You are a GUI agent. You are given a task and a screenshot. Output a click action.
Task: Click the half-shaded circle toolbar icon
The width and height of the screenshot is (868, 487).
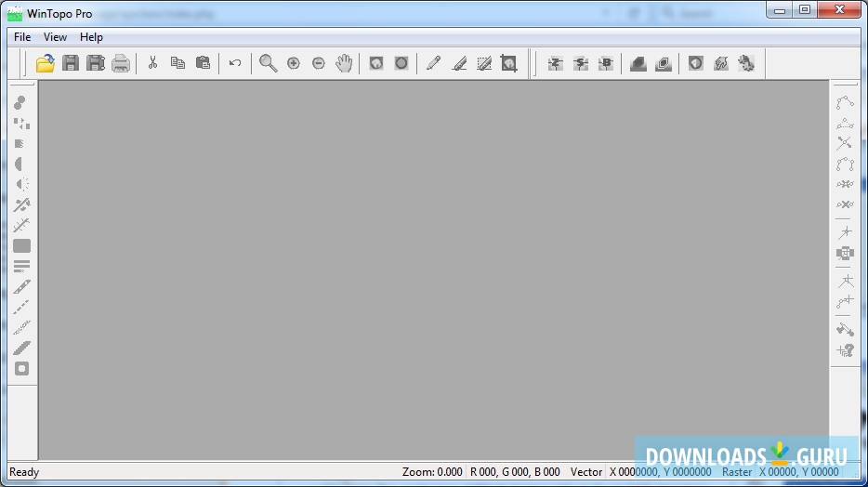pyautogui.click(x=696, y=63)
